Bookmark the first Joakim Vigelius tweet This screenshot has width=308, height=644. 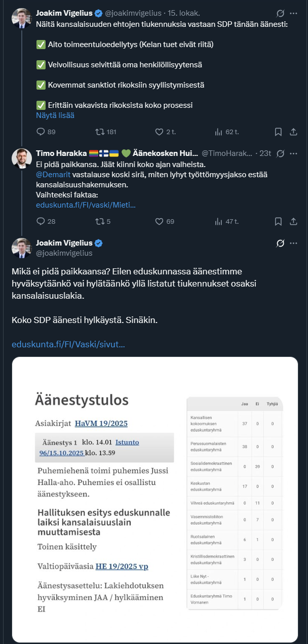pyautogui.click(x=278, y=132)
